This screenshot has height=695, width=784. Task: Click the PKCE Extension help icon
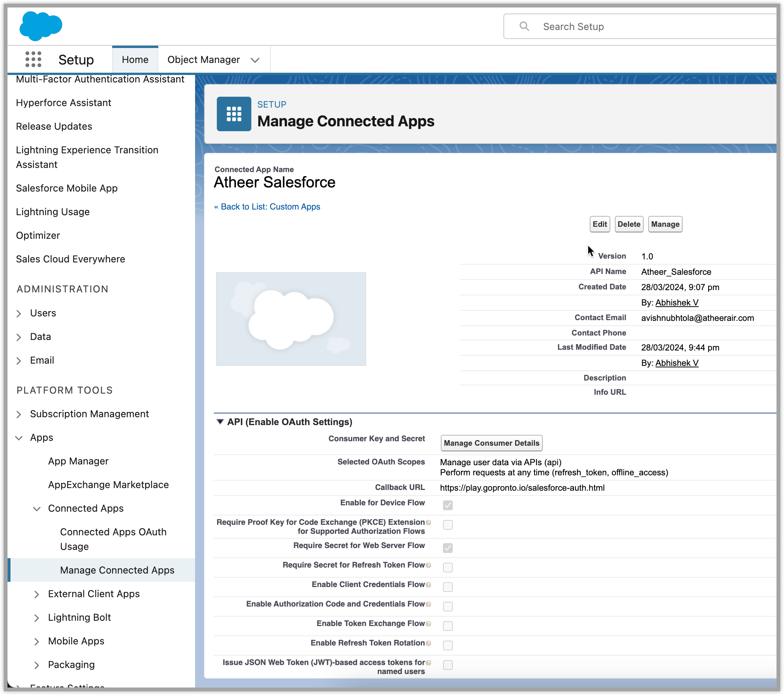point(428,522)
